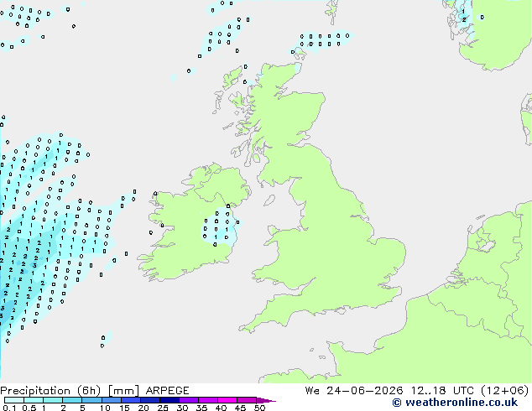Click the 2 to 5 mm legend color

coord(72,400)
